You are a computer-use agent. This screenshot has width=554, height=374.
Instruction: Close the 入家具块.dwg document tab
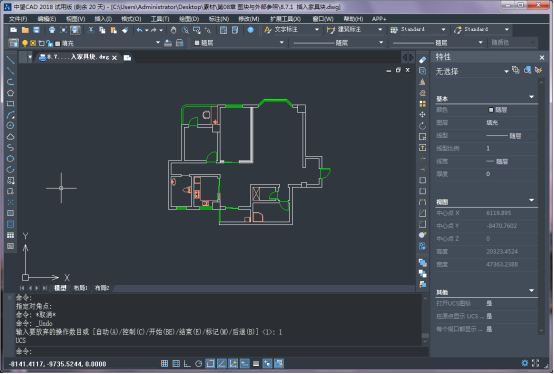pyautogui.click(x=114, y=58)
